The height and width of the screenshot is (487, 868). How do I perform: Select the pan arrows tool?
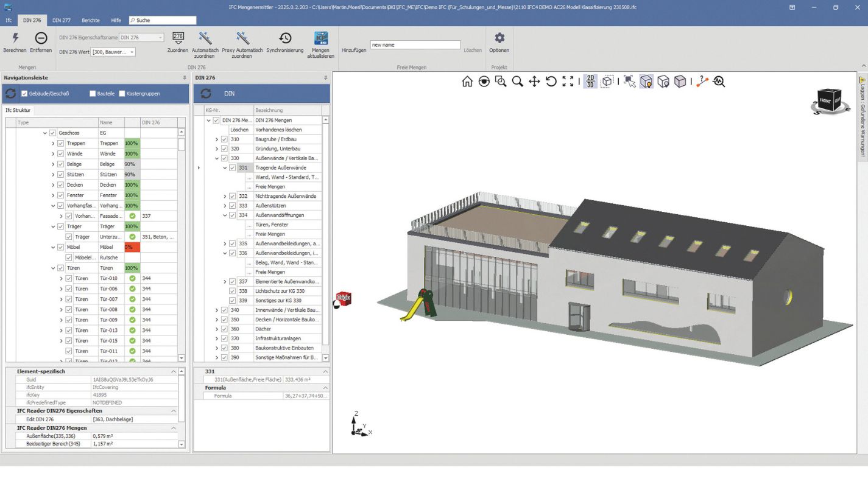[534, 82]
